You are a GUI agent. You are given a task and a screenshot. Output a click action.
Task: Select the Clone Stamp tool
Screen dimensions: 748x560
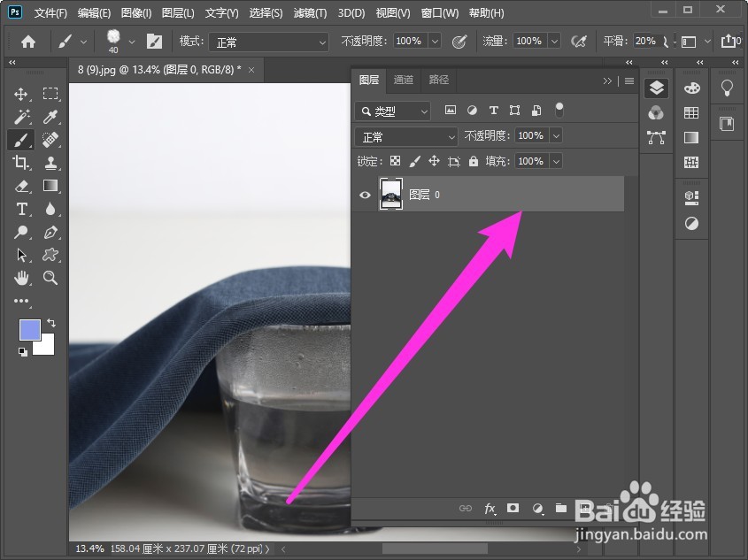coord(50,163)
